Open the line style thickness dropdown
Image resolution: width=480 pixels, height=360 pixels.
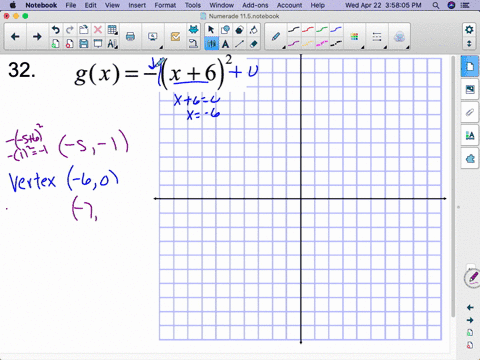(x=377, y=37)
